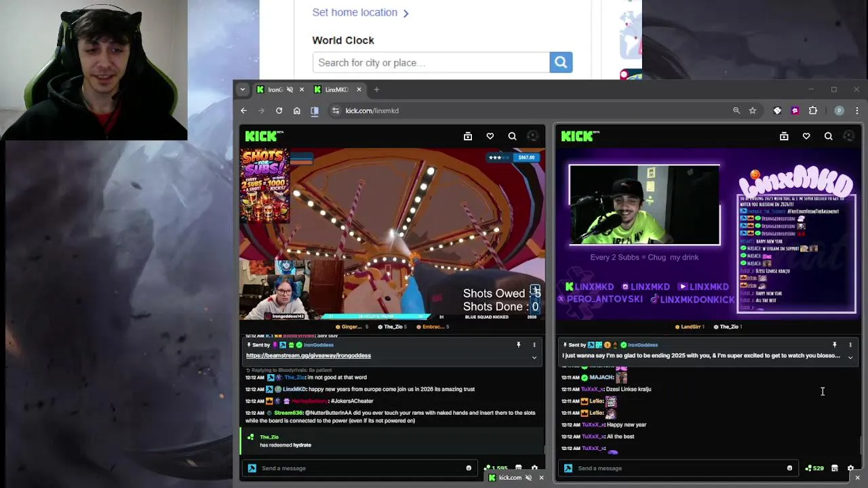Open the zoom magnifier in address bar

click(x=736, y=110)
